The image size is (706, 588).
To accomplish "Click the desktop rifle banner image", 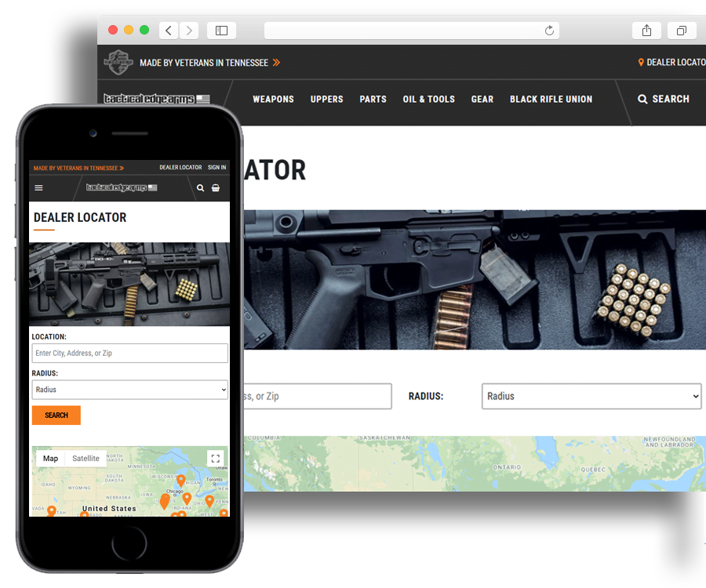I will [x=475, y=279].
